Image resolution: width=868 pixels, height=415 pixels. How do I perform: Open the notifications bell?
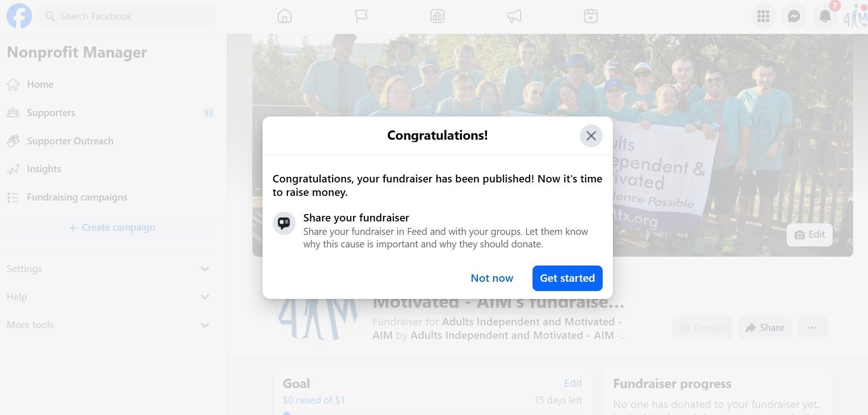click(x=825, y=17)
